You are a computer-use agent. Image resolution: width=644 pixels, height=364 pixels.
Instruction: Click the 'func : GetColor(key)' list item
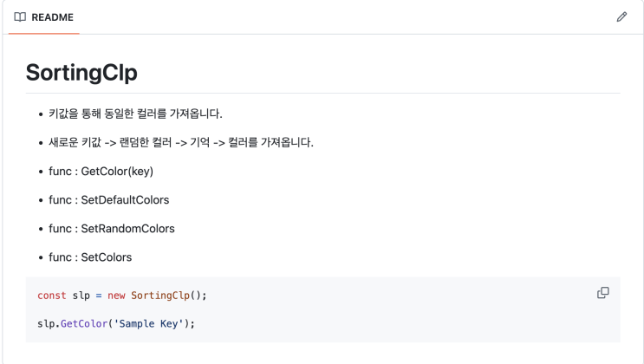coord(101,171)
